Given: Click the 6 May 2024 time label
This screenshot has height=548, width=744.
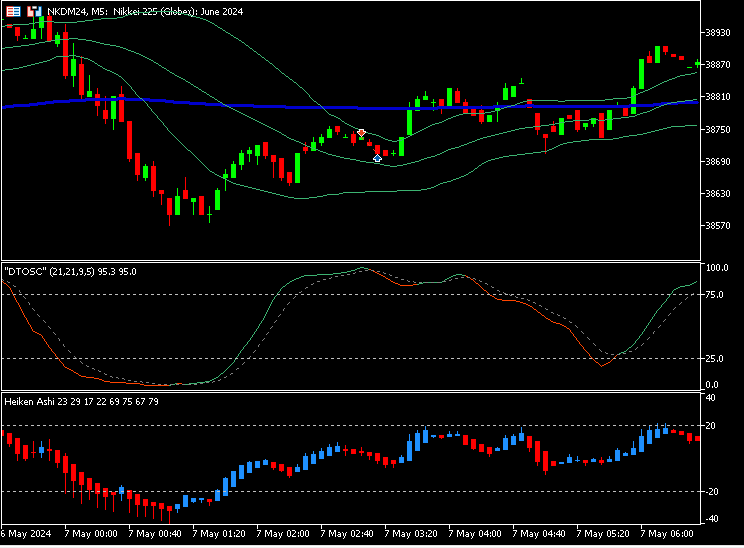Looking at the screenshot, I should pos(26,533).
